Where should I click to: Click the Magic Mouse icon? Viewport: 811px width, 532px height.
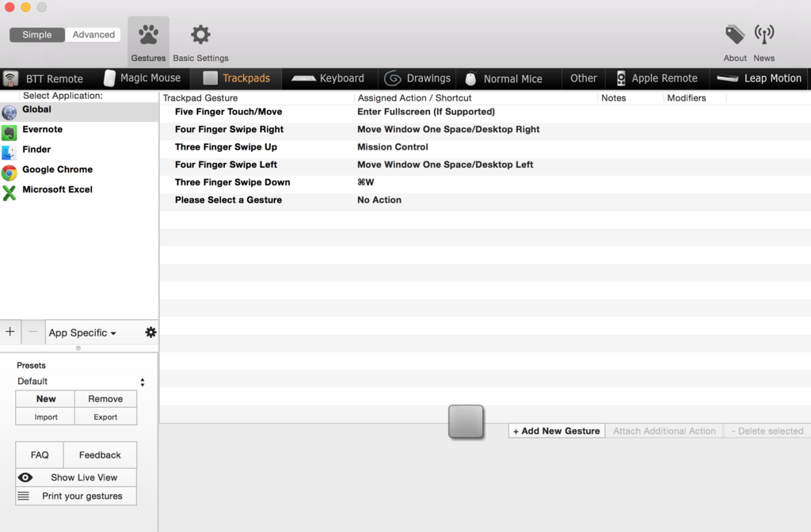[x=109, y=78]
